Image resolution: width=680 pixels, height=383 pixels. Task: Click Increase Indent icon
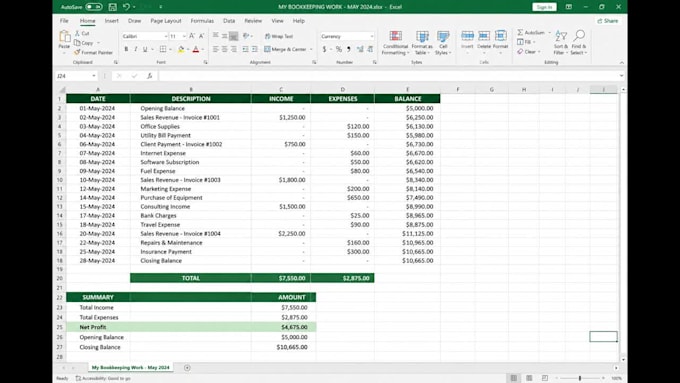pos(255,49)
